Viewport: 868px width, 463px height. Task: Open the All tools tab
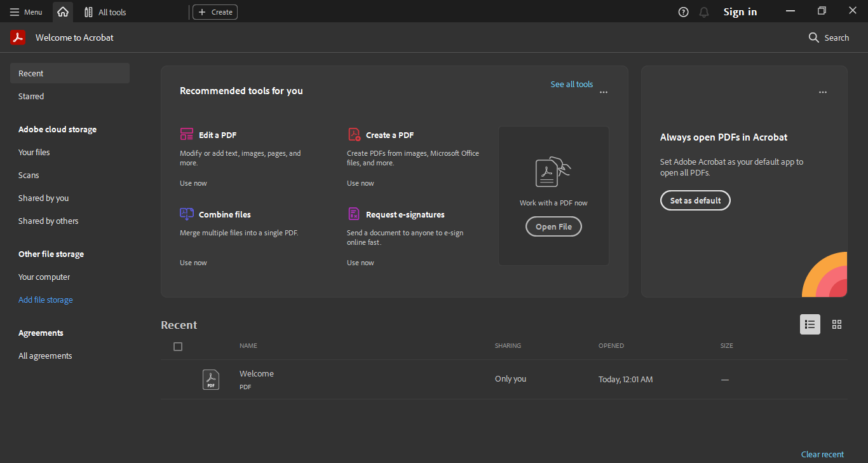pyautogui.click(x=105, y=12)
